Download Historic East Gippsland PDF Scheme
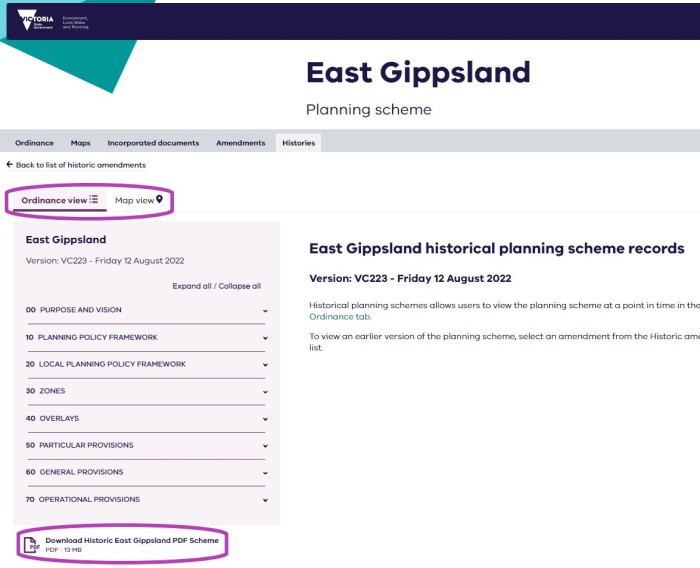Viewport: 700px width, 568px height. tap(132, 540)
